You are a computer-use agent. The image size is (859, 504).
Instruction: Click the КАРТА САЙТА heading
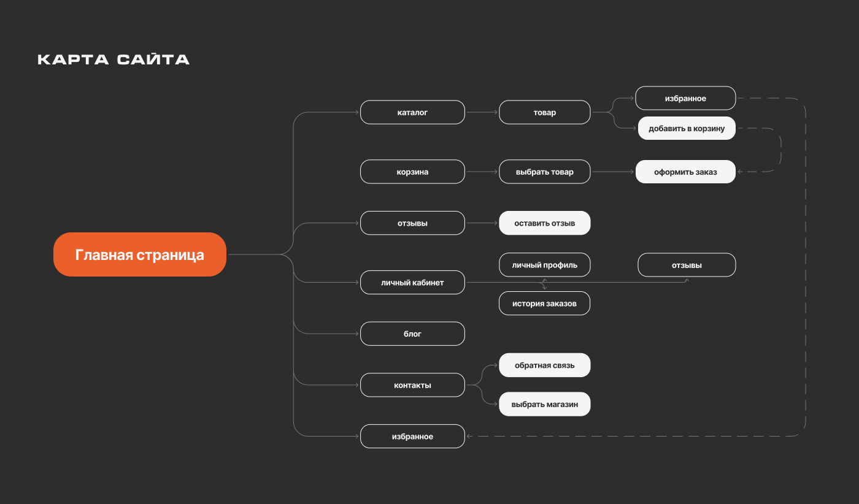coord(114,59)
